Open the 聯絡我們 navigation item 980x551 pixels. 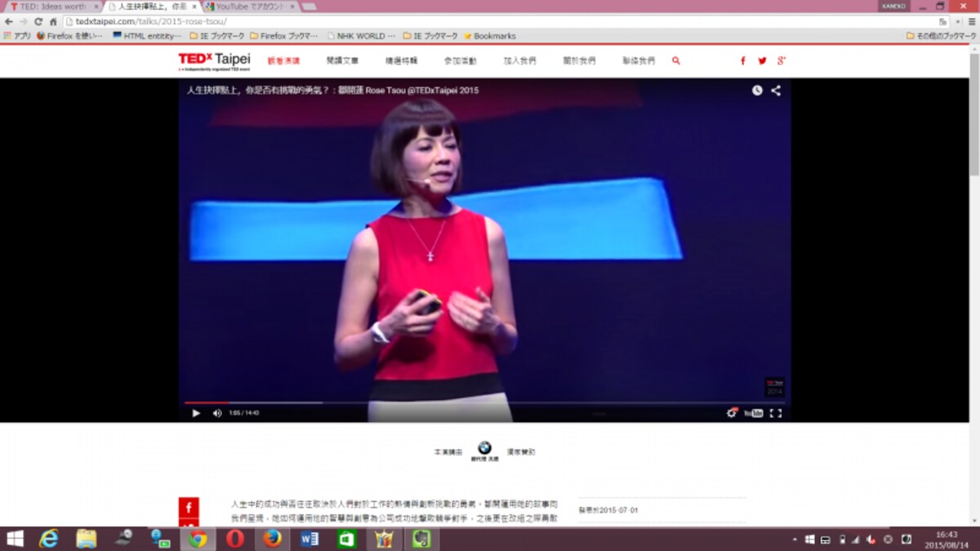click(x=639, y=60)
